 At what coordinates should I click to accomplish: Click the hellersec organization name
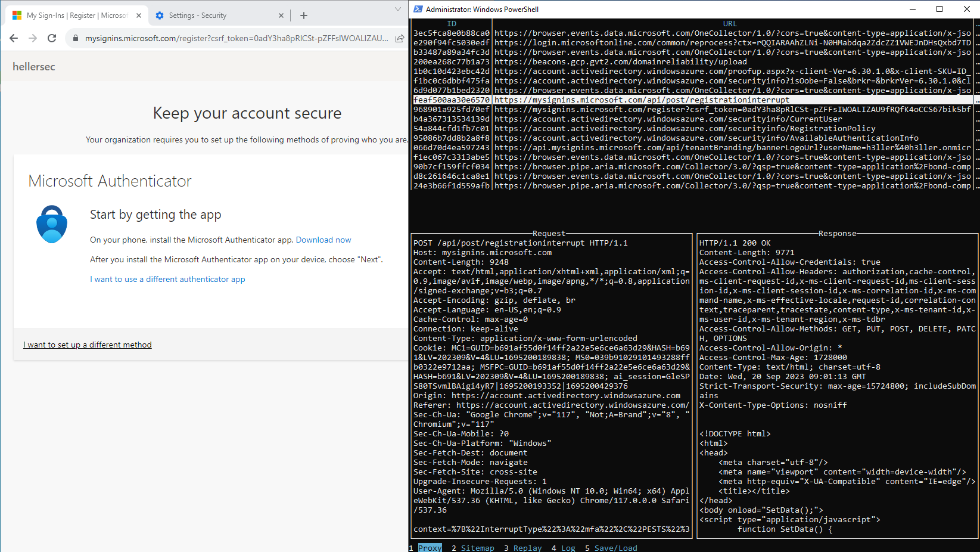pos(34,67)
